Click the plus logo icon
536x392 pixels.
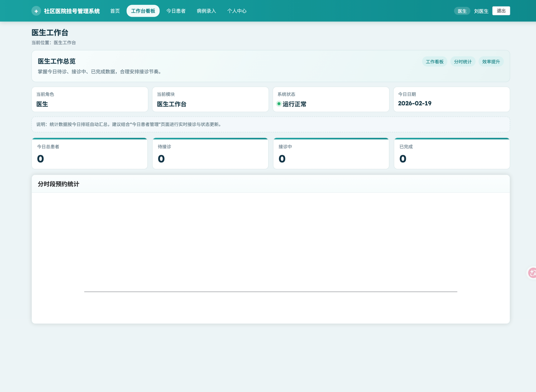coord(36,11)
